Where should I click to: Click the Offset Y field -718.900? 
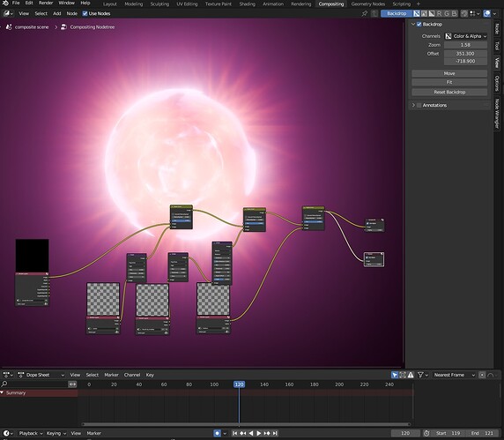[465, 61]
